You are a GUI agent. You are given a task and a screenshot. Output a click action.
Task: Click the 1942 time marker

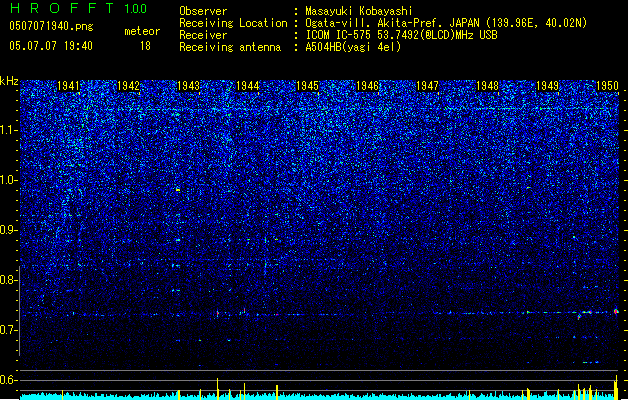click(x=128, y=86)
